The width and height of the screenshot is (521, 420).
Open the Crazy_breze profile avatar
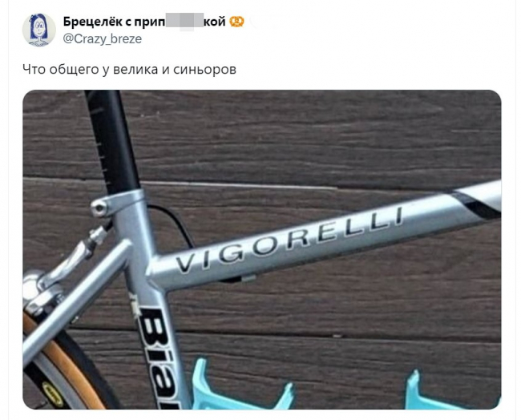tap(39, 30)
